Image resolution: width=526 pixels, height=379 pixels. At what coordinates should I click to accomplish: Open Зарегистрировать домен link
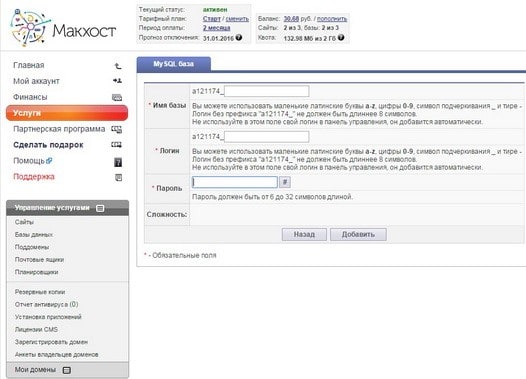(51, 342)
